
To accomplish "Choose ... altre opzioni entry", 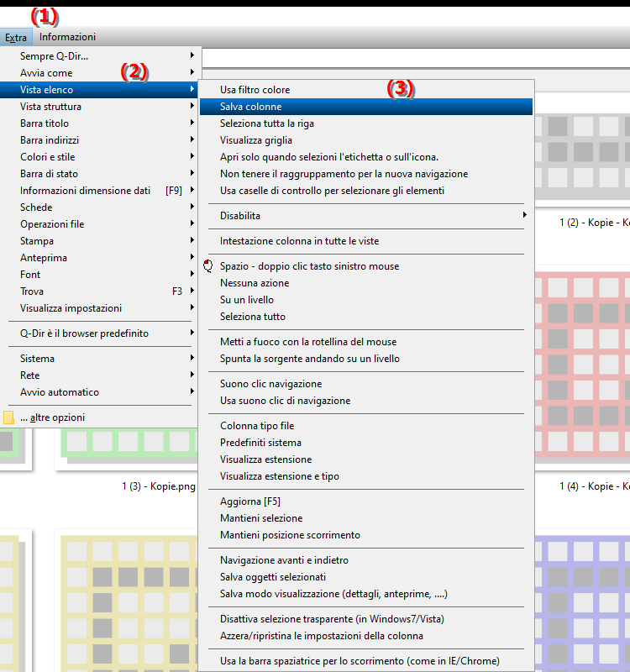I will 99,417.
